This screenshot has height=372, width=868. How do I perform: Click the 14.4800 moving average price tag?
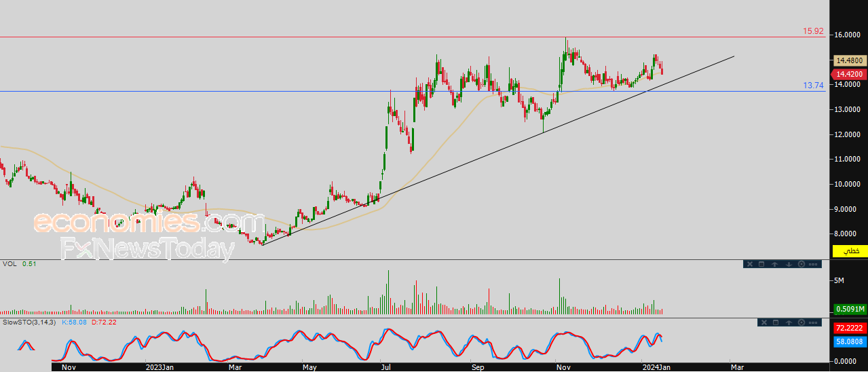[x=850, y=60]
